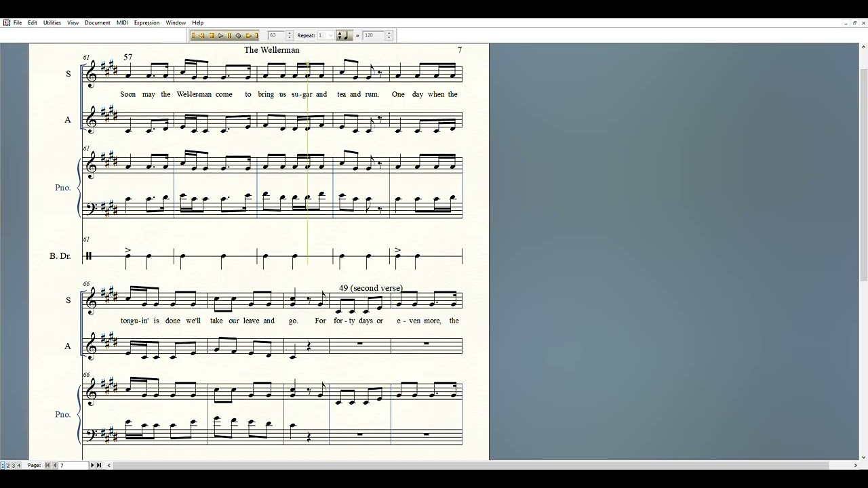
Task: Select layer 3 button
Action: pyautogui.click(x=14, y=466)
